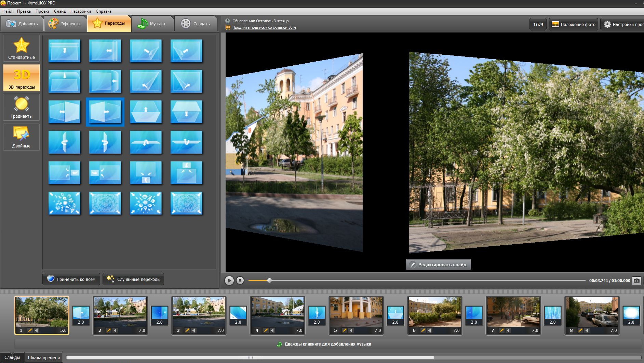Click the snapshot camera icon by the timecode
Image resolution: width=644 pixels, height=363 pixels.
click(636, 281)
